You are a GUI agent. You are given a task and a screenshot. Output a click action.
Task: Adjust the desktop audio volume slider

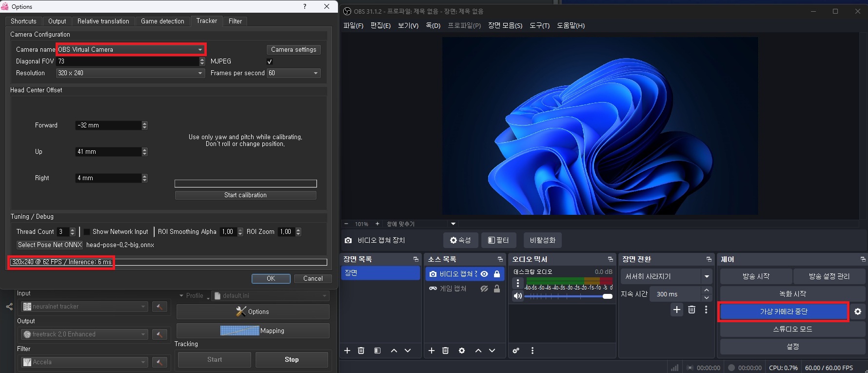point(568,296)
